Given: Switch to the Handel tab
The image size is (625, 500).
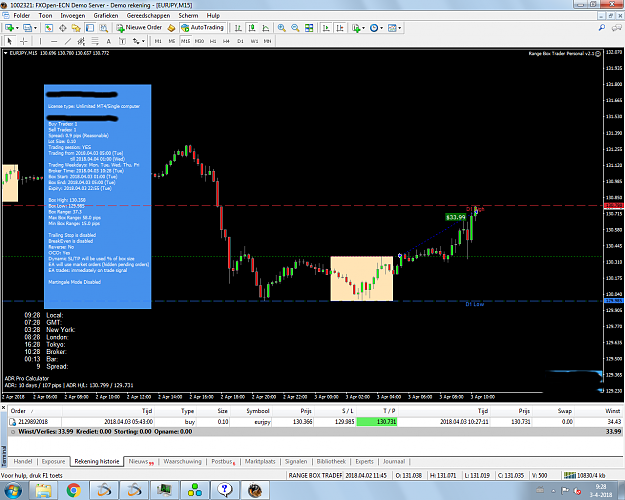Looking at the screenshot, I should pos(23,461).
